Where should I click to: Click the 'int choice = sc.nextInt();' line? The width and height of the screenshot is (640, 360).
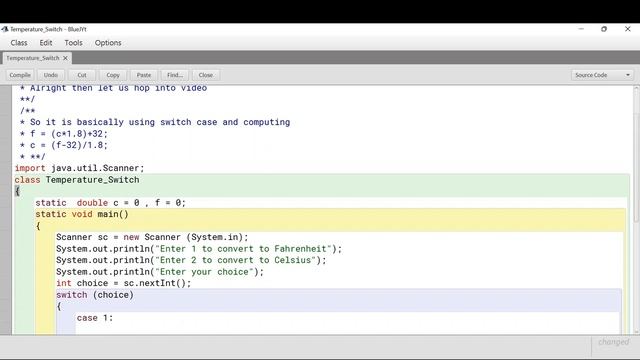123,283
